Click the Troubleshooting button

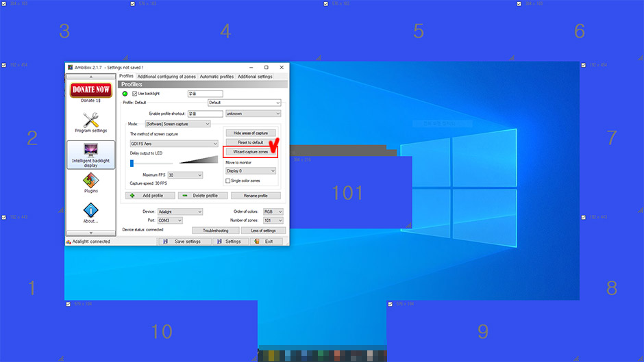click(216, 231)
